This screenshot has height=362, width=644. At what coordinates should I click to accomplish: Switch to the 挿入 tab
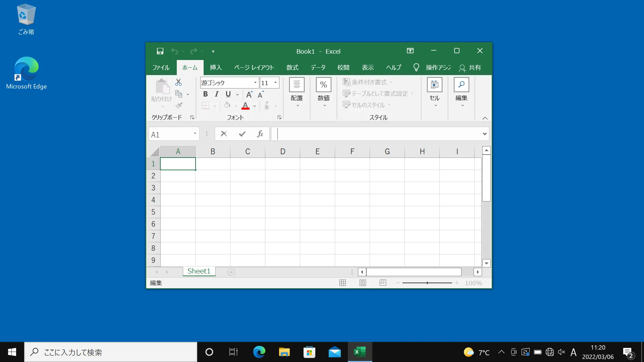point(216,68)
